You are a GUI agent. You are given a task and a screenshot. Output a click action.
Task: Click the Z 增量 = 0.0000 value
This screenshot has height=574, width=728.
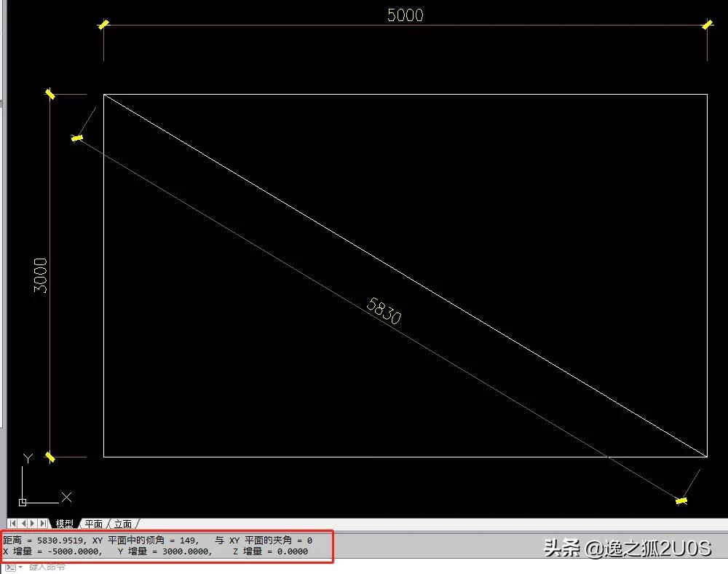[x=270, y=551]
